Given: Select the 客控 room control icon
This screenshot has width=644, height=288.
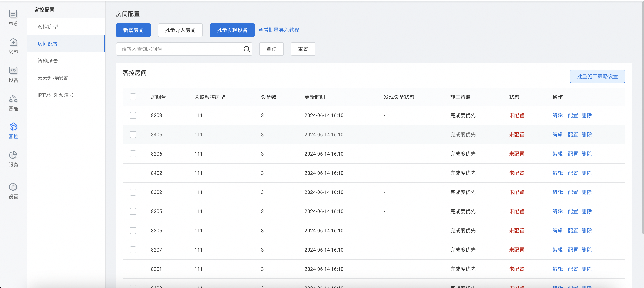Looking at the screenshot, I should [x=13, y=127].
